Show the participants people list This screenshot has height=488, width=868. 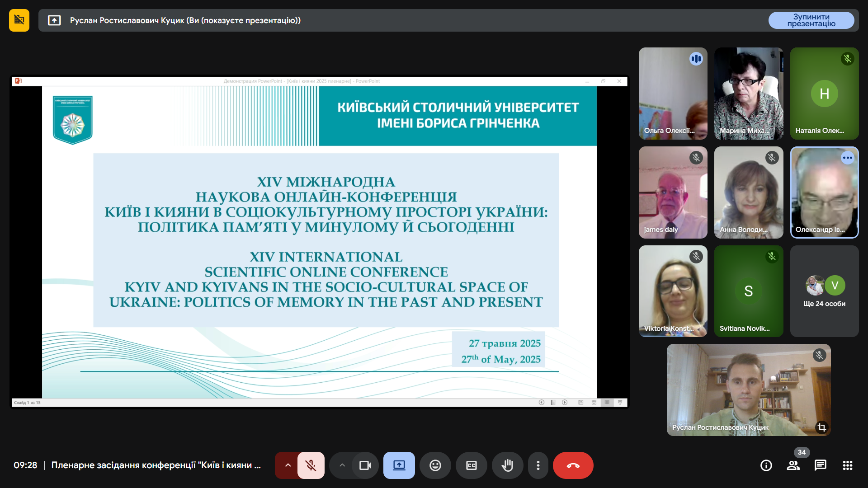pyautogui.click(x=793, y=465)
